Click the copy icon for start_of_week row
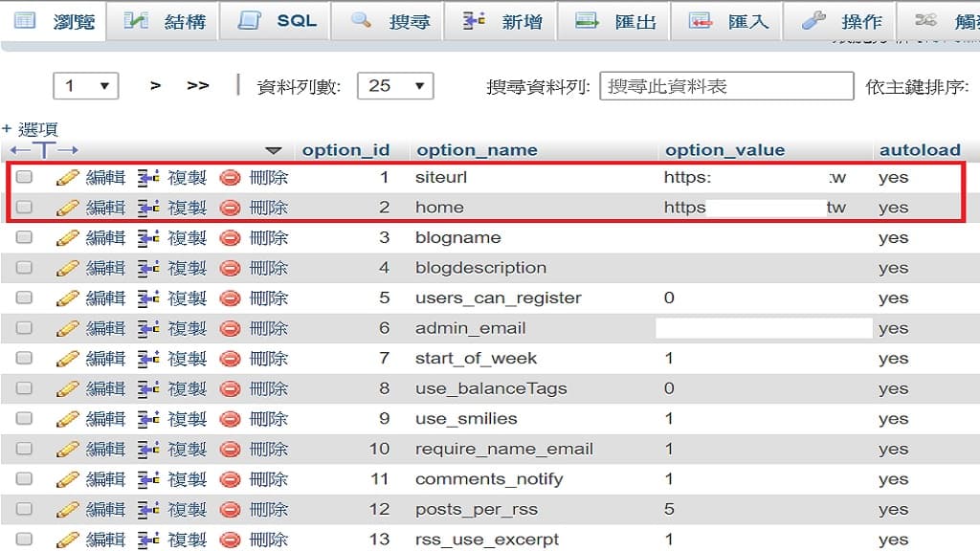 [x=148, y=359]
